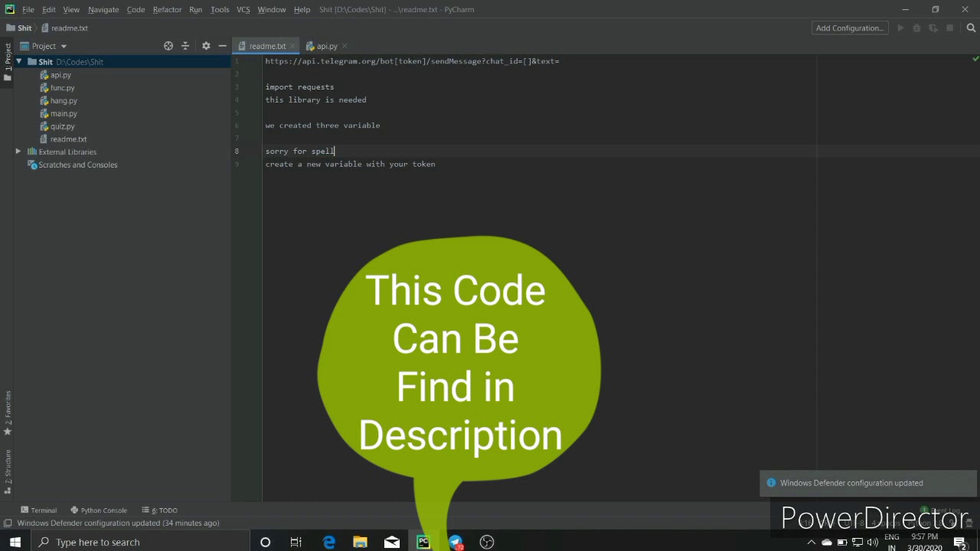Open the Help menu
The image size is (980, 551).
point(302,9)
